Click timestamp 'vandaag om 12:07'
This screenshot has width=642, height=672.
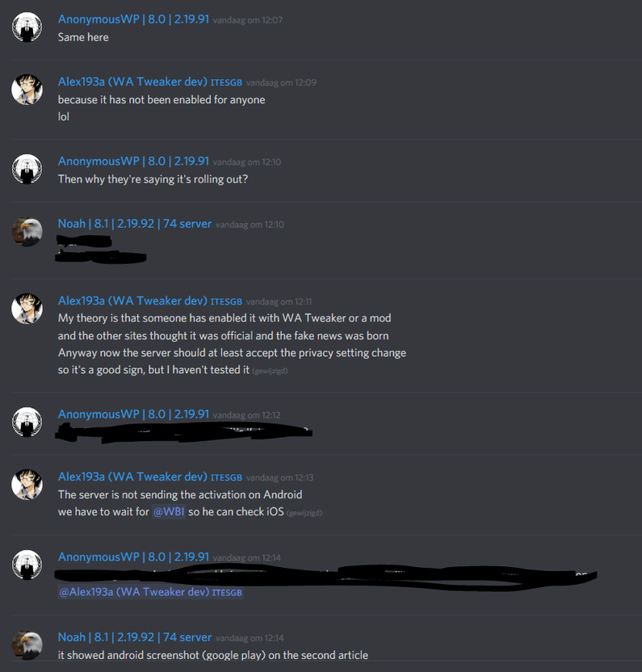(x=248, y=20)
